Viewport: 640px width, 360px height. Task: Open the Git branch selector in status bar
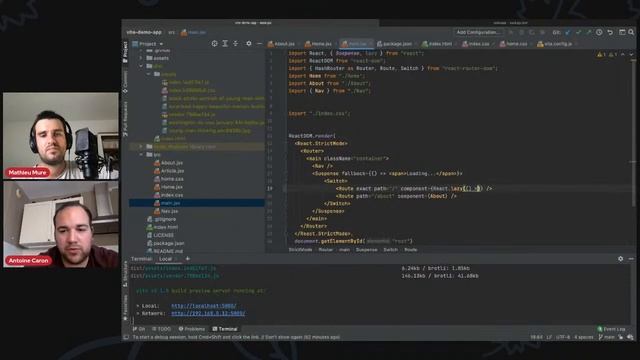click(x=607, y=337)
